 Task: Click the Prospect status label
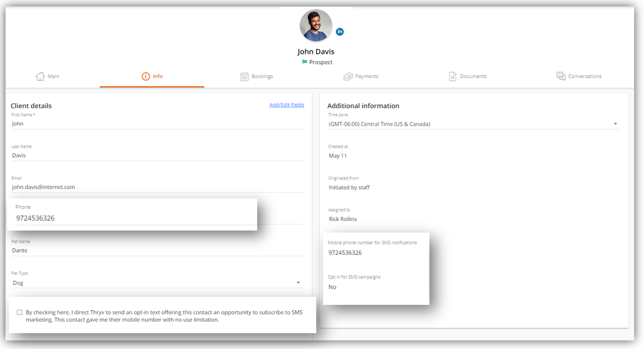pos(321,62)
